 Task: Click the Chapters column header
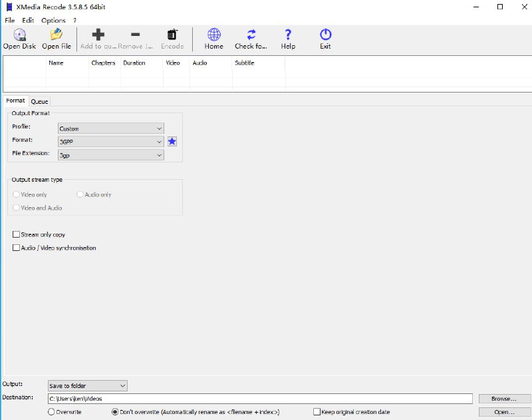(x=104, y=63)
